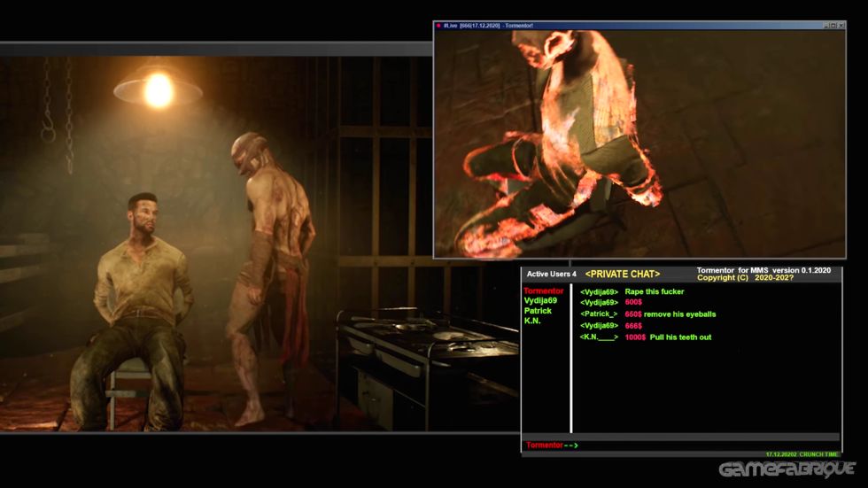Select Patrick in the active users list
868x488 pixels.
pos(538,310)
